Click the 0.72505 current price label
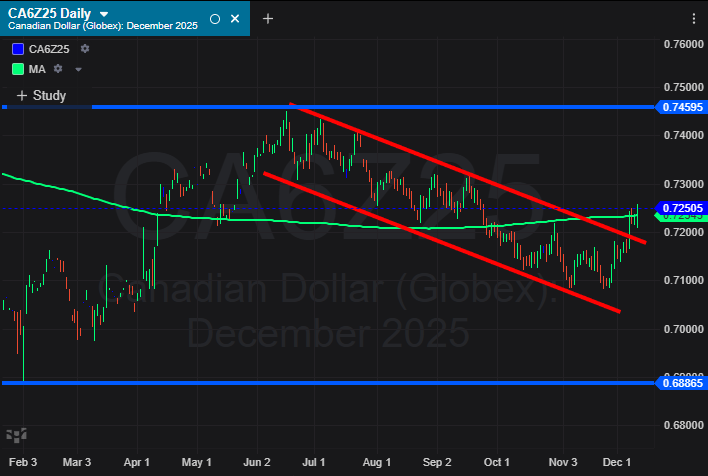This screenshot has height=476, width=708. tap(682, 208)
